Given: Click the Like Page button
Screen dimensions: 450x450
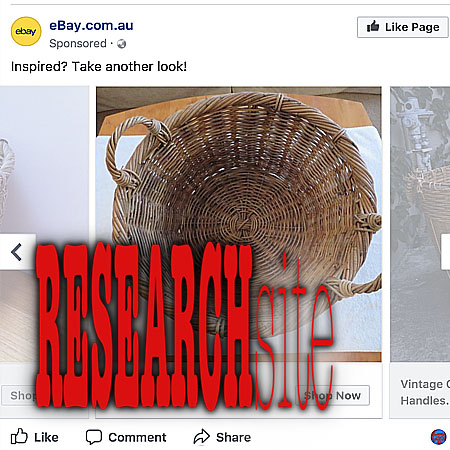Looking at the screenshot, I should click(403, 27).
